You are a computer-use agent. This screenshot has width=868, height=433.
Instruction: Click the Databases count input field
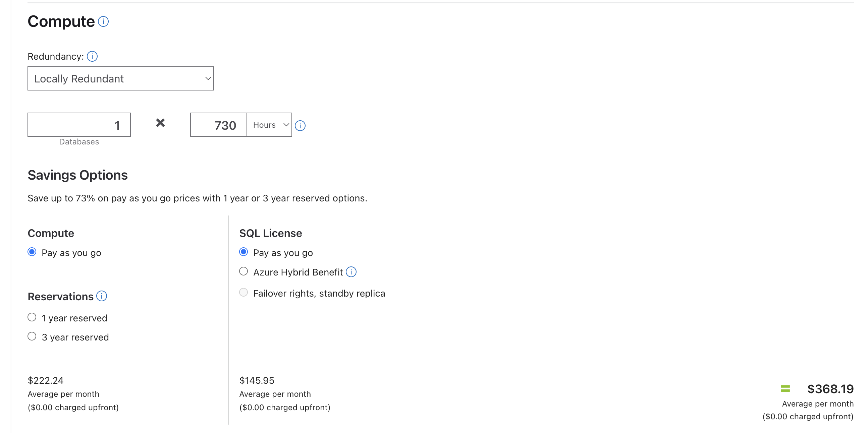[x=79, y=125]
